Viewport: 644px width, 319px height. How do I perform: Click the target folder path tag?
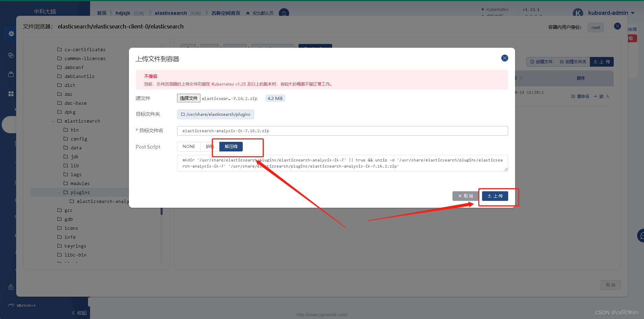(x=216, y=114)
